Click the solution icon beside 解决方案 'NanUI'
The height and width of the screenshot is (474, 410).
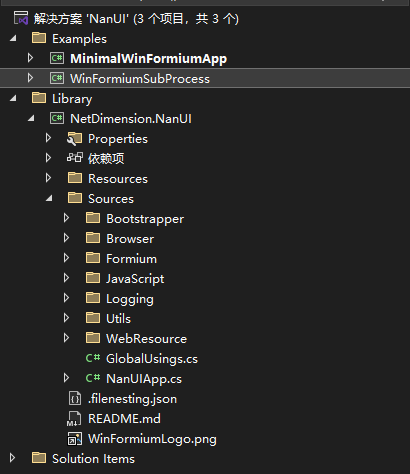pos(21,18)
